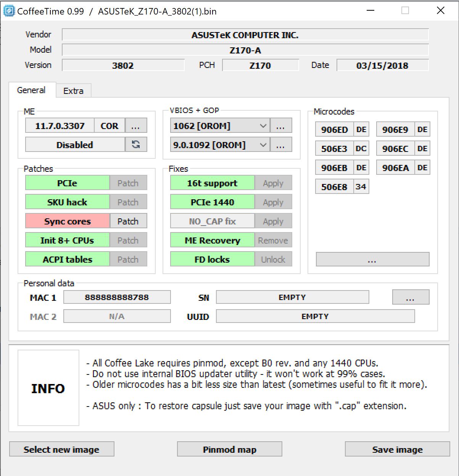Click Patch next to Init 8+ CPUs
The height and width of the screenshot is (476, 459).
[x=128, y=240]
